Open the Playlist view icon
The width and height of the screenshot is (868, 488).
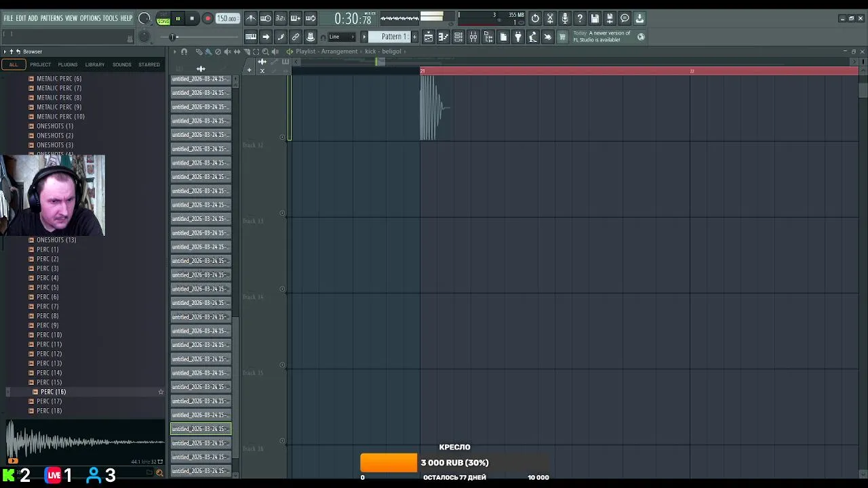point(429,37)
